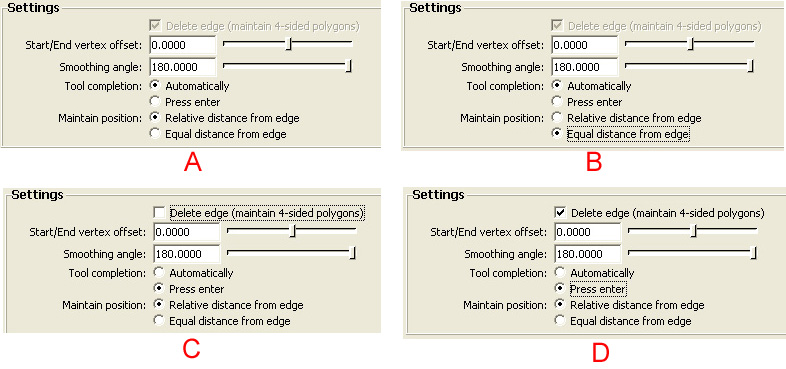Screen dimensions: 786x369
Task: Click Start/End vertex offset slider handle in panel A
Action: pyautogui.click(x=289, y=45)
